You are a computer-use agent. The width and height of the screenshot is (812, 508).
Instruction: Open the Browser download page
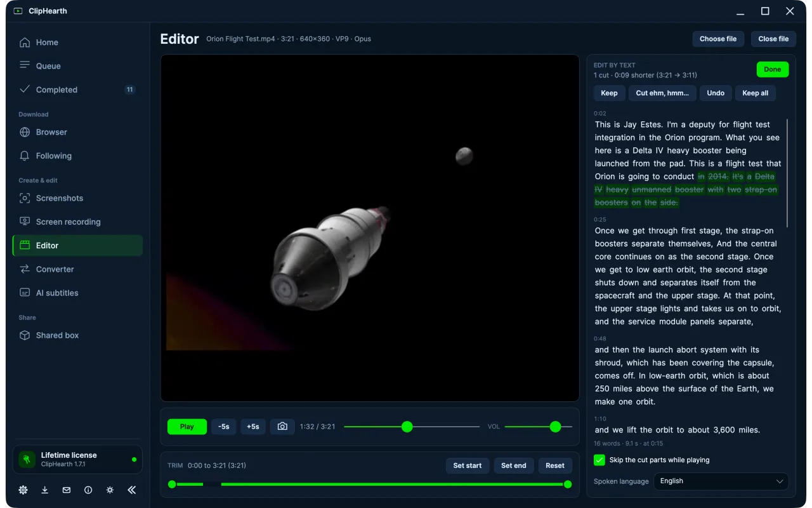[77, 132]
